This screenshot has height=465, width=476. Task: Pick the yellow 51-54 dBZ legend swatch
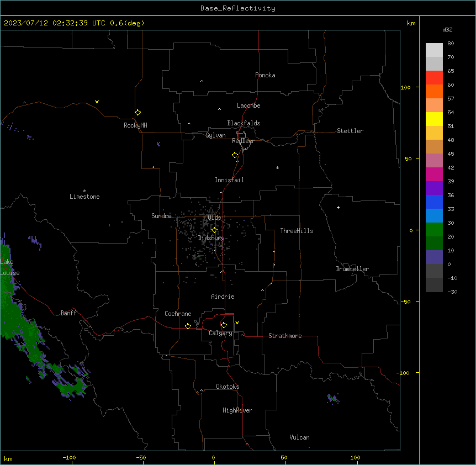(x=434, y=119)
